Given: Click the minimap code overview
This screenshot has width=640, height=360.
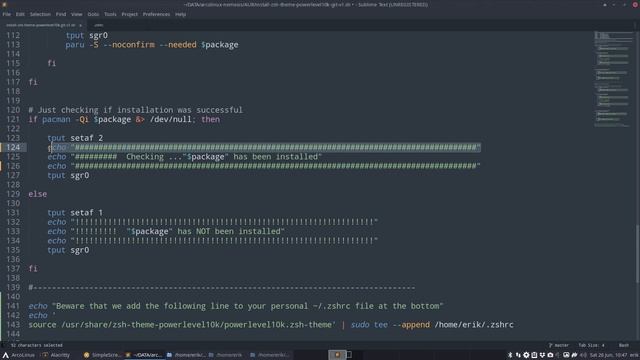Looking at the screenshot, I should (x=613, y=80).
